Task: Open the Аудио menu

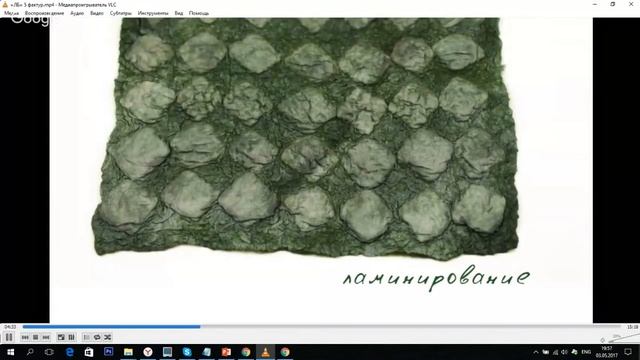Action: click(x=77, y=13)
